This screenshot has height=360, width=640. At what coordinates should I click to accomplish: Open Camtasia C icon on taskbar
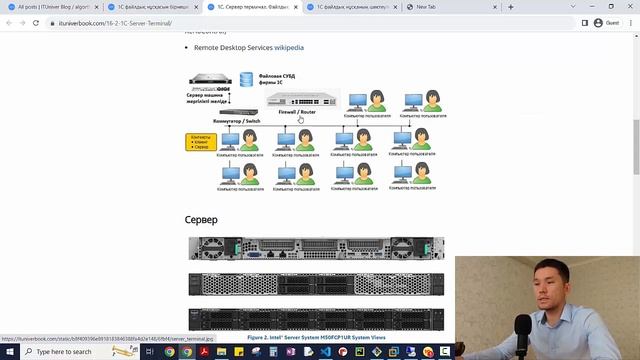click(445, 351)
